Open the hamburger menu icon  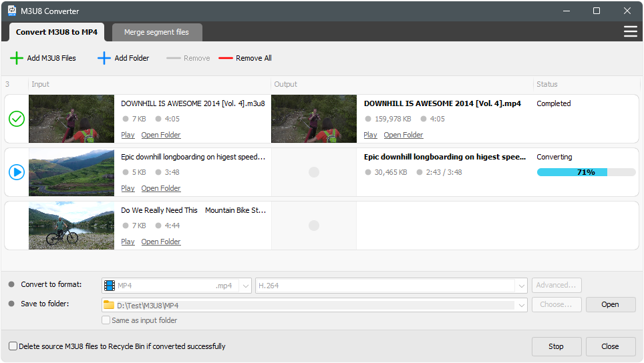[x=630, y=31]
